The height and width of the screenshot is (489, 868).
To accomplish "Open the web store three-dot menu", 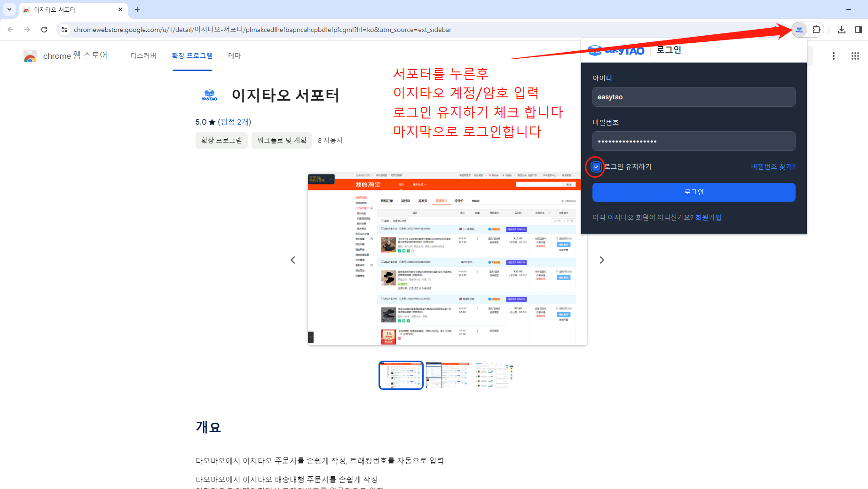I will [x=834, y=56].
